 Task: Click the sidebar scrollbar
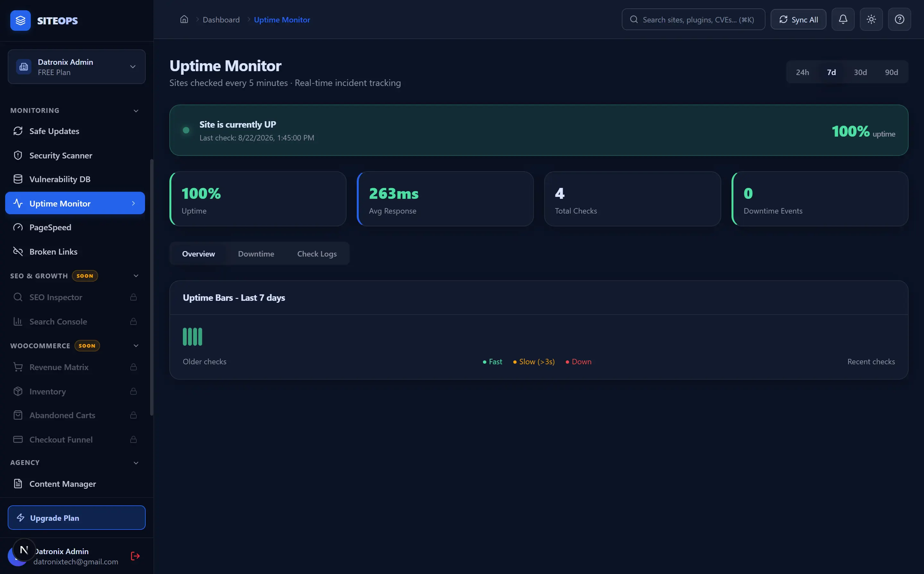tap(152, 287)
